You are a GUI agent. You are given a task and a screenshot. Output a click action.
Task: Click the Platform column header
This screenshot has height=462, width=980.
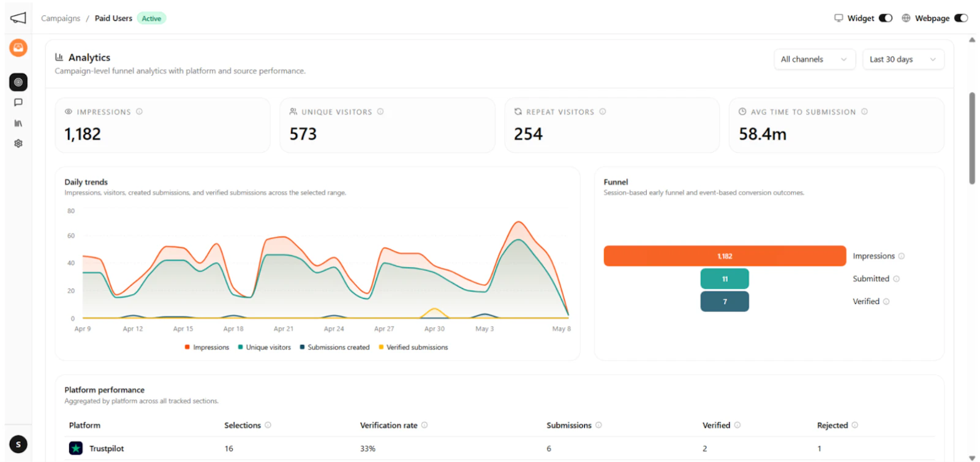(85, 425)
